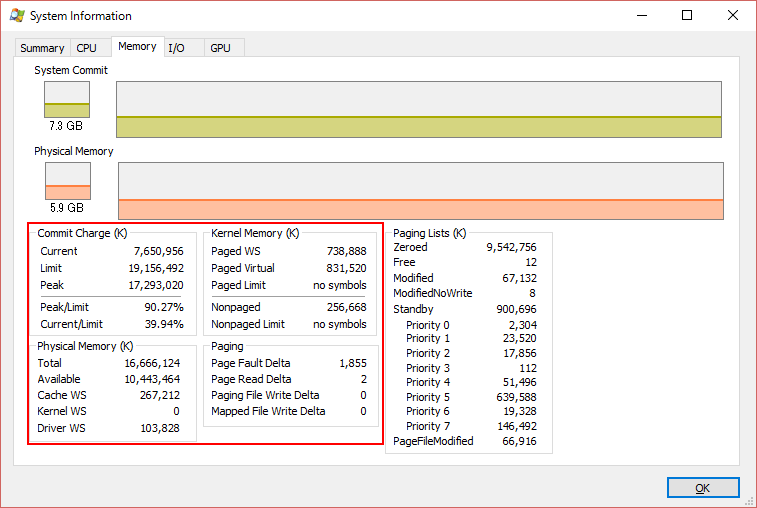Click the Current/Limit 39.94% value

click(x=164, y=324)
